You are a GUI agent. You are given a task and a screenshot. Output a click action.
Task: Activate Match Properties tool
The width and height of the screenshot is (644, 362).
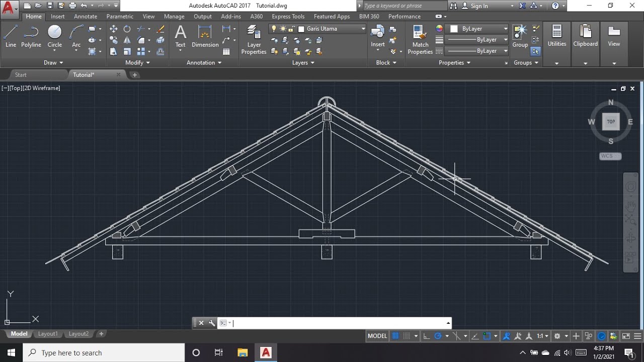[x=420, y=40]
